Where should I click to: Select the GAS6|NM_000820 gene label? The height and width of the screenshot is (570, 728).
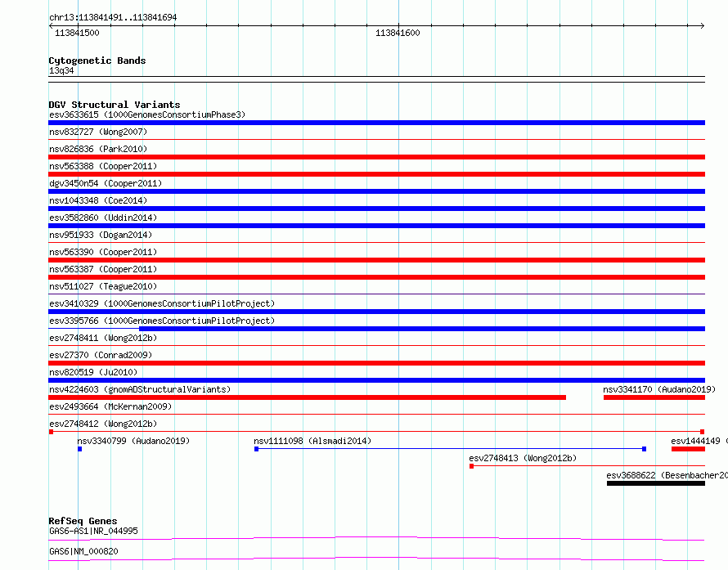83,551
